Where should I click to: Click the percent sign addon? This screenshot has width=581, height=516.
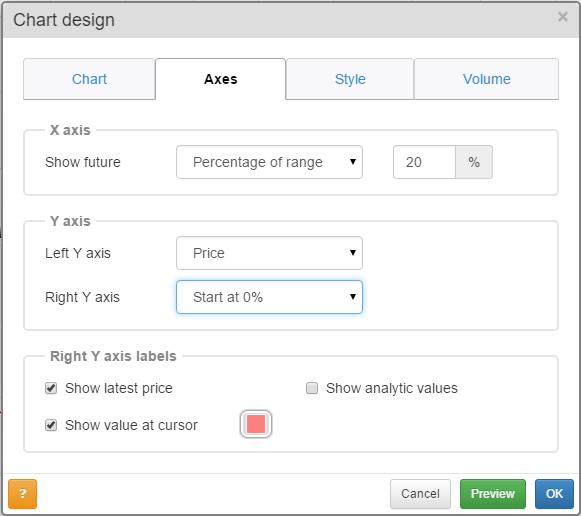pyautogui.click(x=474, y=162)
